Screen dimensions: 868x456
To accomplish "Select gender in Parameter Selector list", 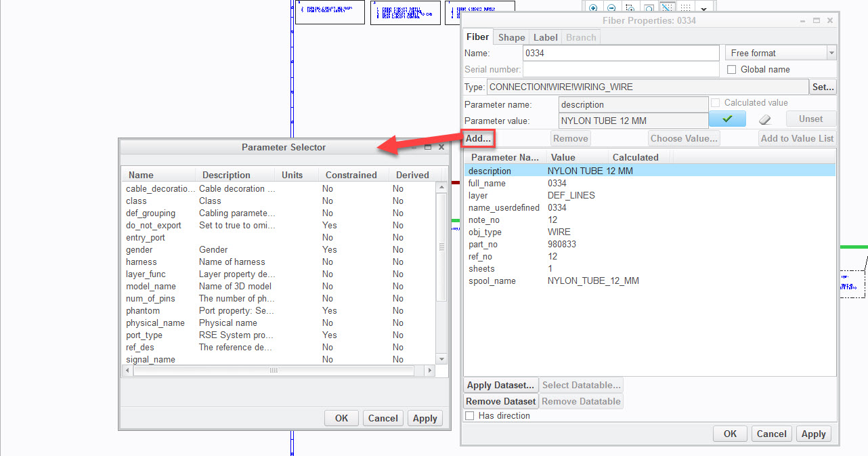I will tap(280, 249).
